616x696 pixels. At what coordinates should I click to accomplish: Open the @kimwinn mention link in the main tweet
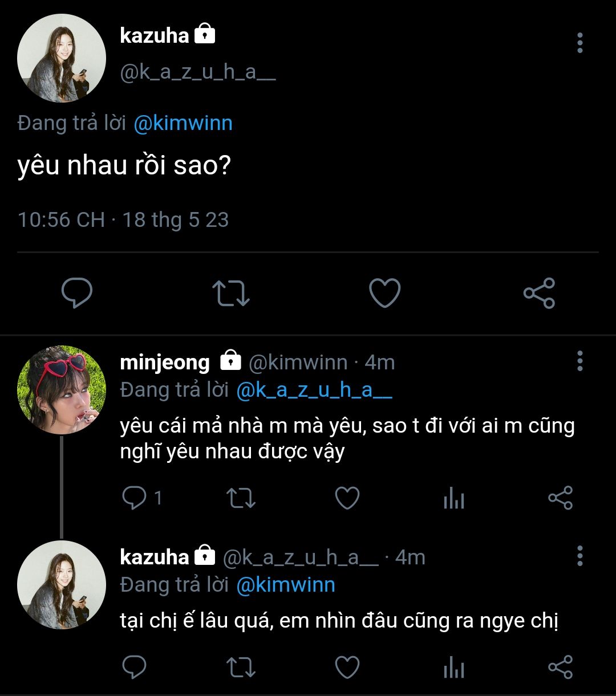pyautogui.click(x=183, y=123)
